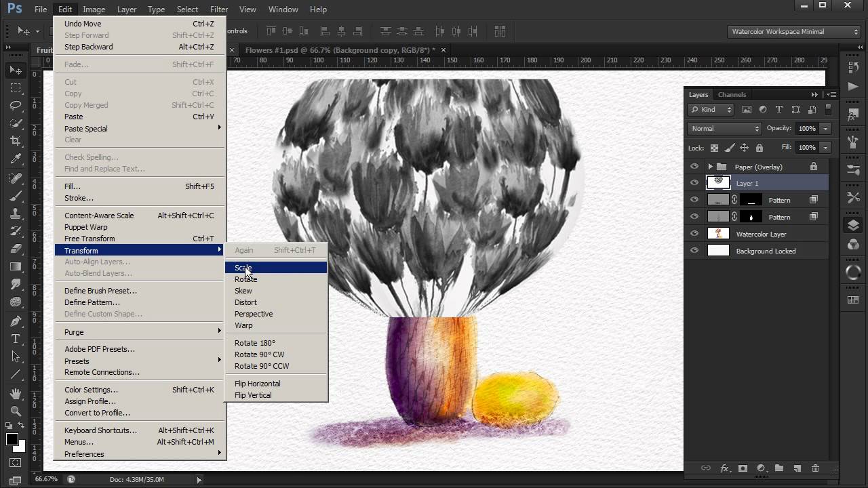Select the Zoom tool
Image resolution: width=868 pixels, height=488 pixels.
(x=16, y=411)
